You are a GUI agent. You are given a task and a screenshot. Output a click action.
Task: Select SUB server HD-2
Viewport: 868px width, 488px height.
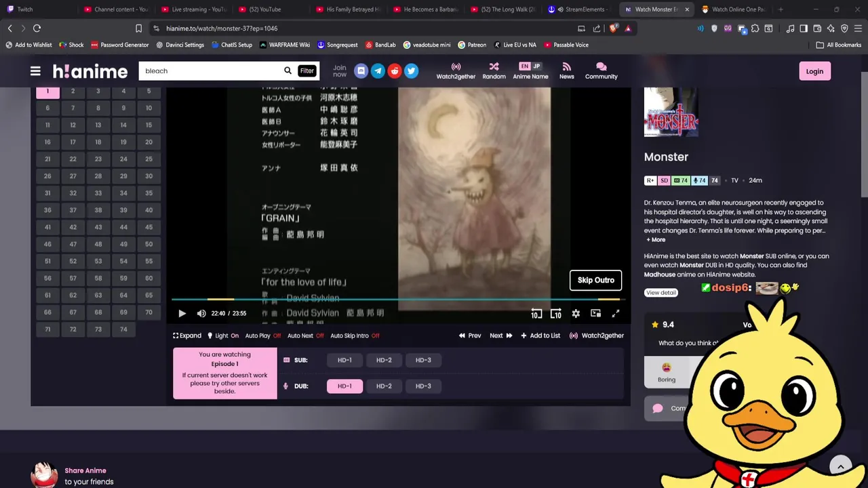384,360
